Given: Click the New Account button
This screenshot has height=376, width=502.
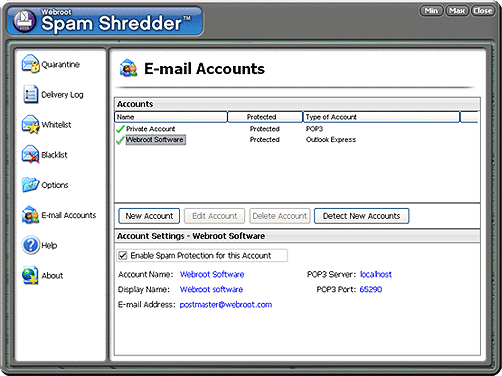Looking at the screenshot, I should pos(149,216).
